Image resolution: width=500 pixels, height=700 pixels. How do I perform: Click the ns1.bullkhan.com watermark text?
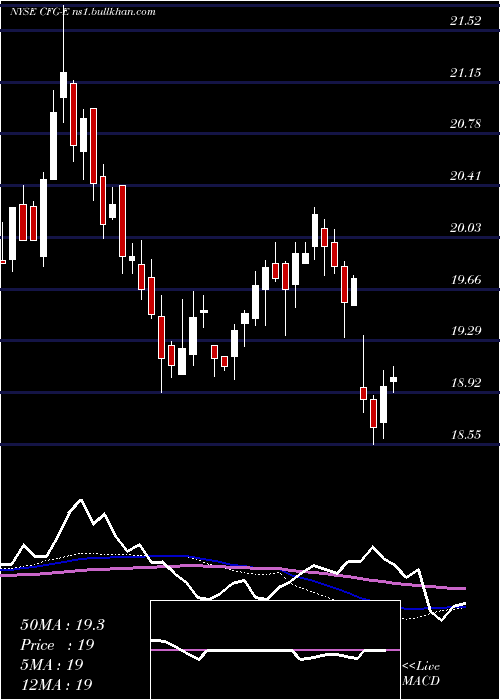pos(112,12)
